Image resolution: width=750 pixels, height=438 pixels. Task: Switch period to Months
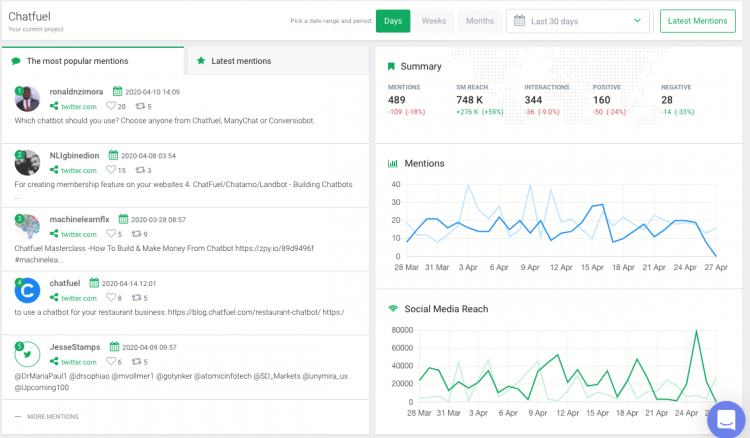(480, 21)
